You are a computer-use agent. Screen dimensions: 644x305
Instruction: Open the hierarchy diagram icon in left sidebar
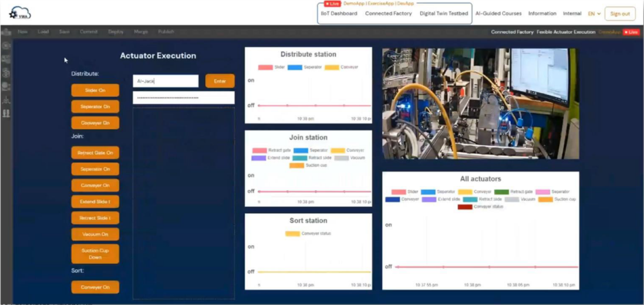click(7, 100)
